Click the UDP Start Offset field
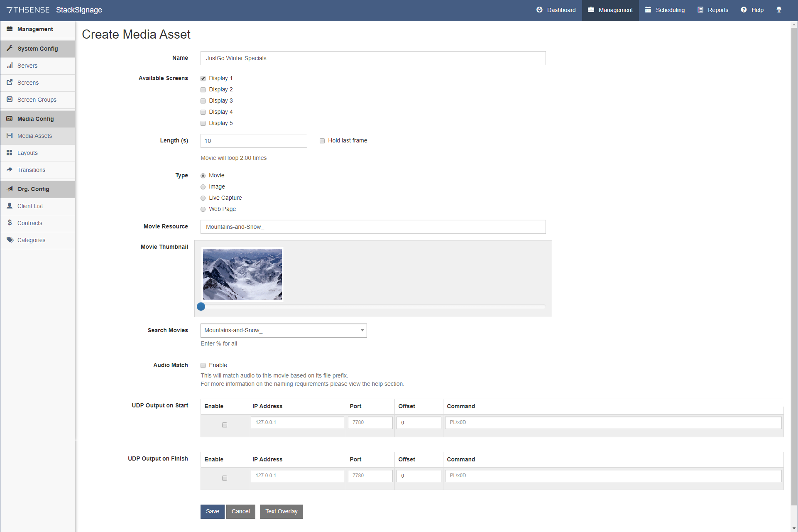This screenshot has width=798, height=532. [419, 423]
